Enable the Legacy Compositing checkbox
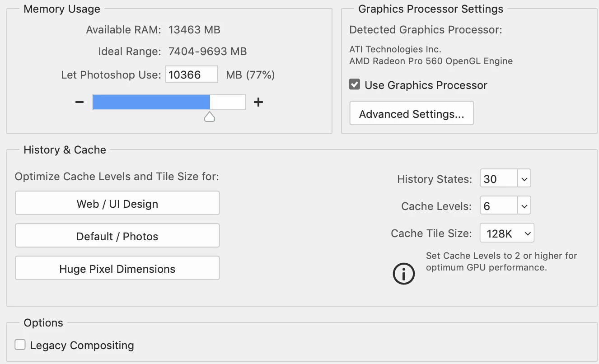This screenshot has width=599, height=364. 20,345
